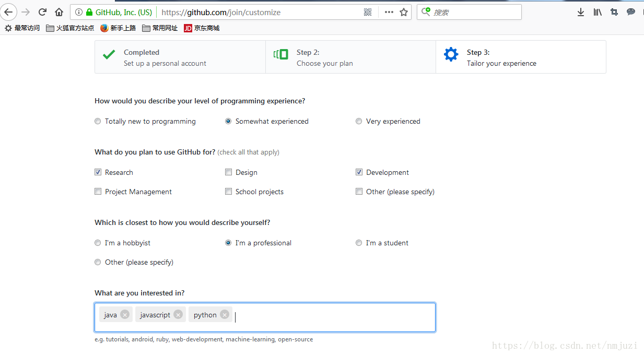The height and width of the screenshot is (356, 644).
Task: Click the 'Which is closest' question heading
Action: pyautogui.click(x=182, y=222)
